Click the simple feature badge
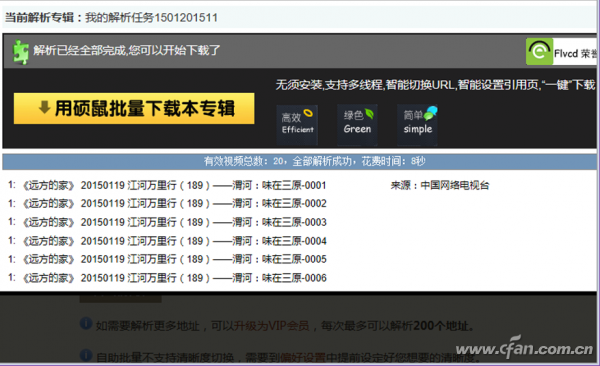600x366 pixels. tap(417, 124)
